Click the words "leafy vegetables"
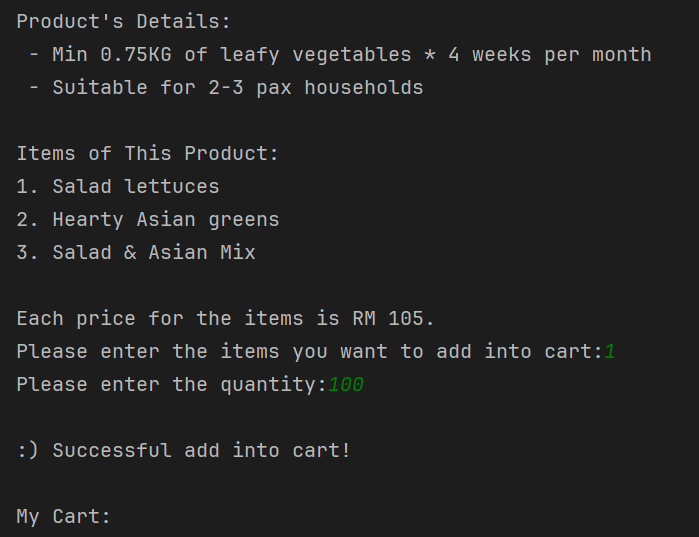Viewport: 699px width, 537px height. [x=315, y=54]
